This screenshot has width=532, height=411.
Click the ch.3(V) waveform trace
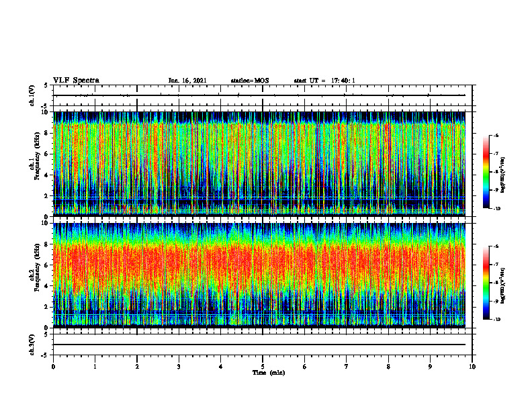tap(259, 345)
